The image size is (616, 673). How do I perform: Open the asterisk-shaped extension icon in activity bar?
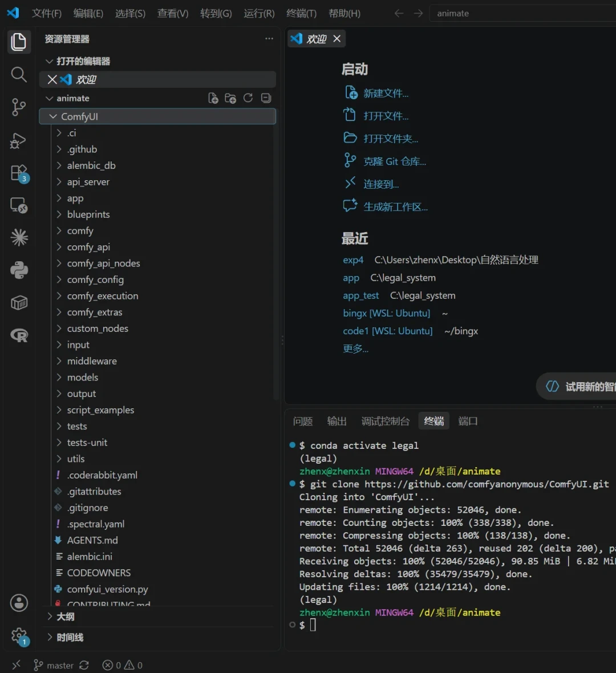point(19,237)
